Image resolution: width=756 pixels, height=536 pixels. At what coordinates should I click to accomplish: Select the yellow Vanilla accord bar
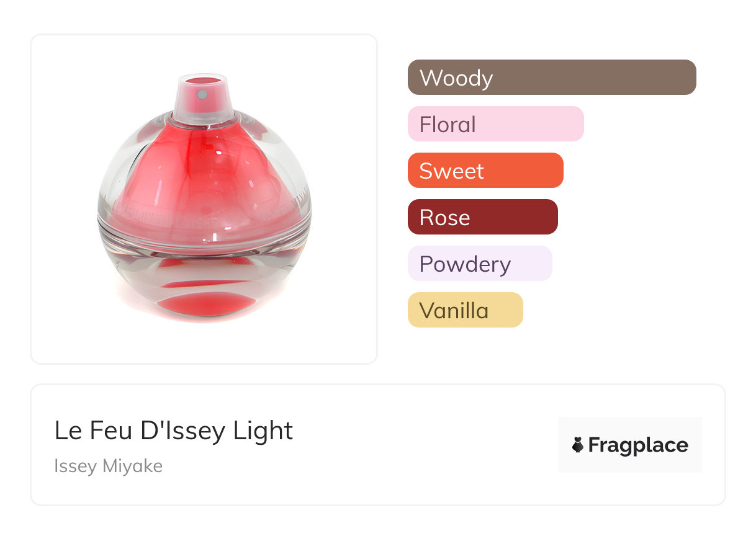(x=465, y=310)
